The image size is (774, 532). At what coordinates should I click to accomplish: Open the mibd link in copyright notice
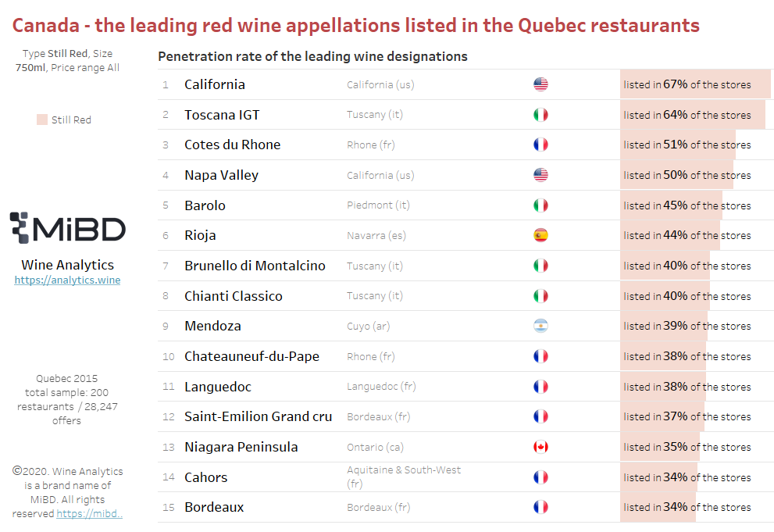point(89,513)
